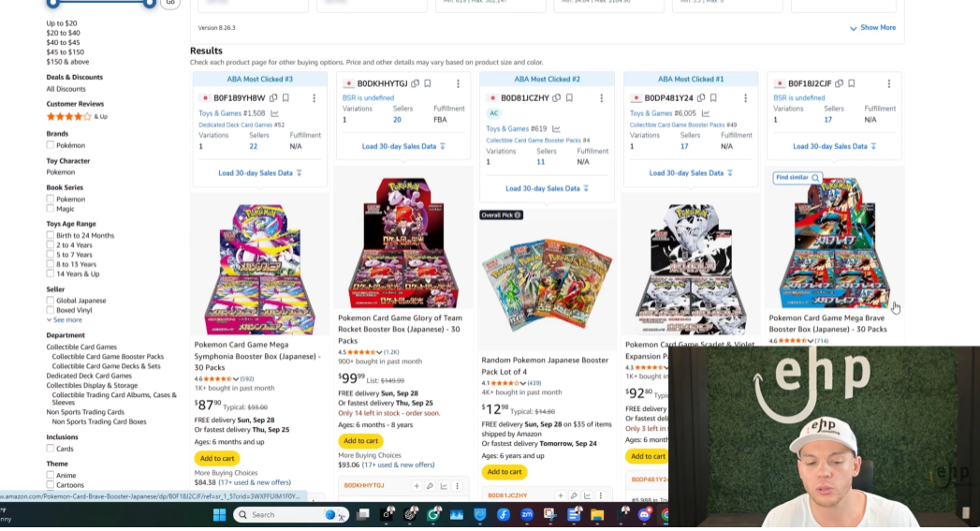Select the $20 to $40 price range

[x=63, y=33]
